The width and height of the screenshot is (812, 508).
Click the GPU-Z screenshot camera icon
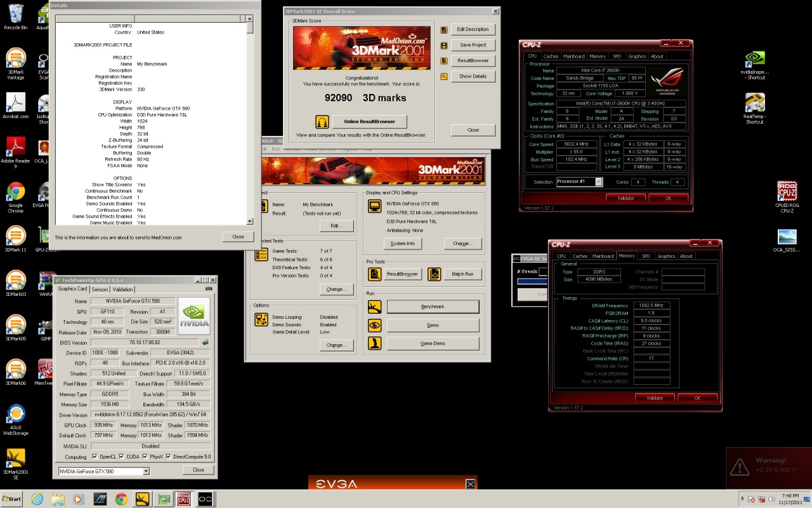pyautogui.click(x=209, y=289)
